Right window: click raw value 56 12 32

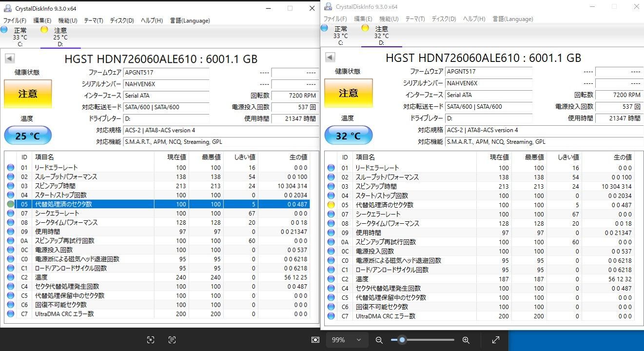[x=620, y=279]
